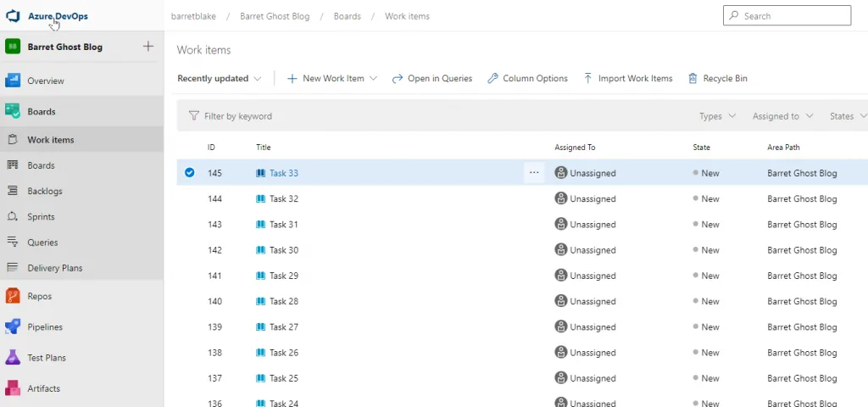
Task: Expand the Recently updated view dropdown
Action: pyautogui.click(x=220, y=79)
